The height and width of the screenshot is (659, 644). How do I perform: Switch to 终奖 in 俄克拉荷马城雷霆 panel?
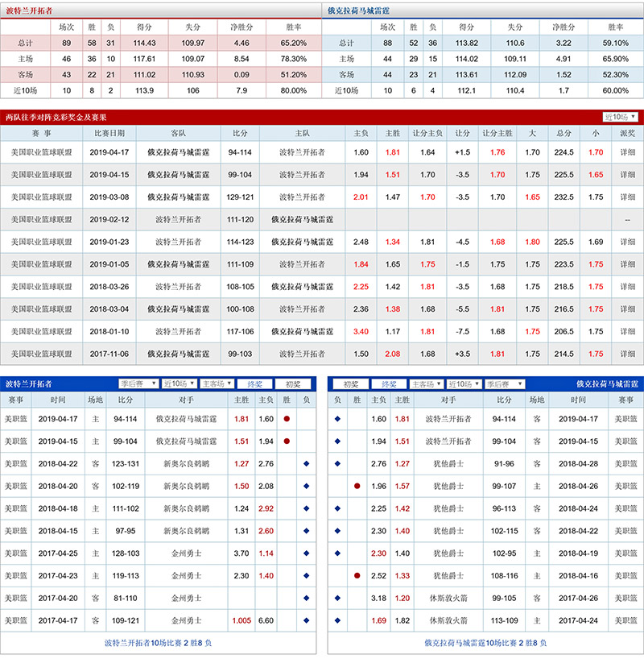point(389,384)
